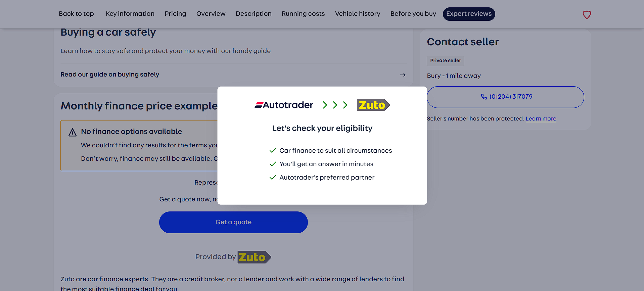The width and height of the screenshot is (644, 291).
Task: Select the Overview nav item
Action: (211, 14)
